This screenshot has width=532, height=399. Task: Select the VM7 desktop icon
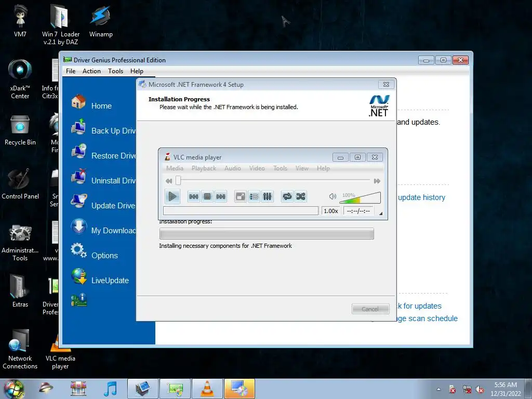click(x=20, y=21)
